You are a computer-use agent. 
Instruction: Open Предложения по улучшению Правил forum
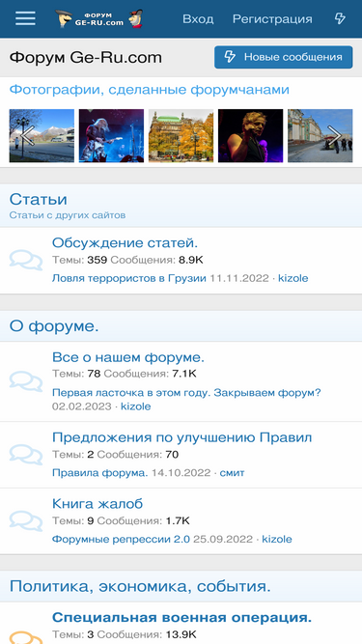(181, 437)
